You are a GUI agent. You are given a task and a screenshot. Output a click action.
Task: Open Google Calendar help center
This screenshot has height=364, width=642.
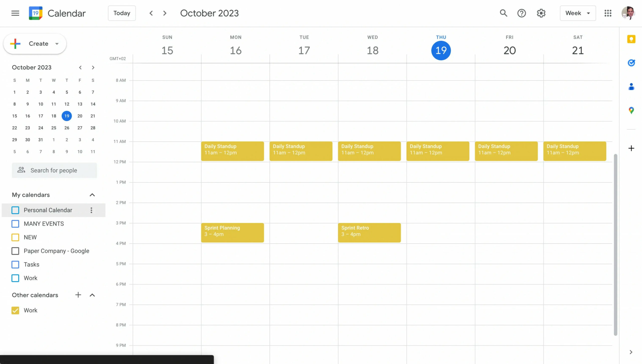click(522, 13)
